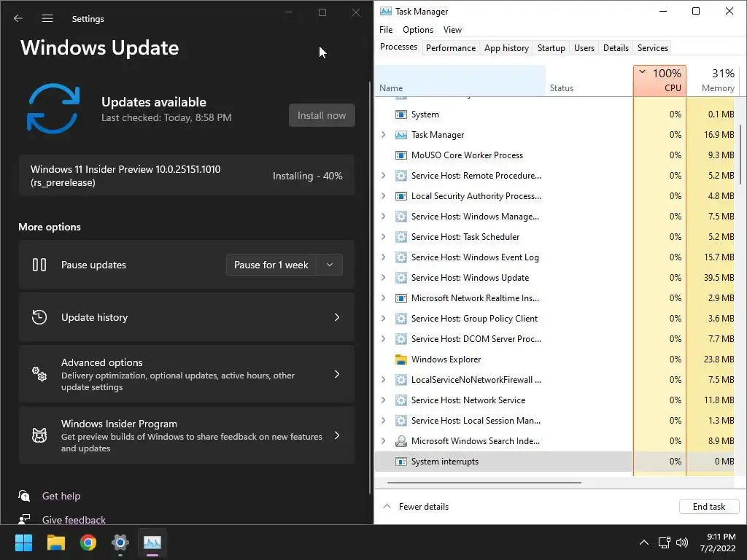Open the Pause for 1 week dropdown arrow
This screenshot has height=560, width=747.
coord(330,265)
